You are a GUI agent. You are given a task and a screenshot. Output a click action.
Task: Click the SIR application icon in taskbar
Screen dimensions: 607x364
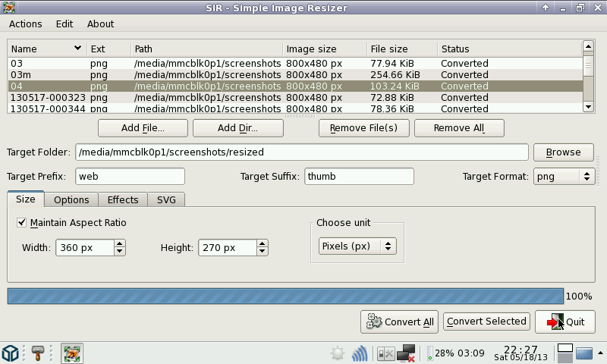coord(72,353)
